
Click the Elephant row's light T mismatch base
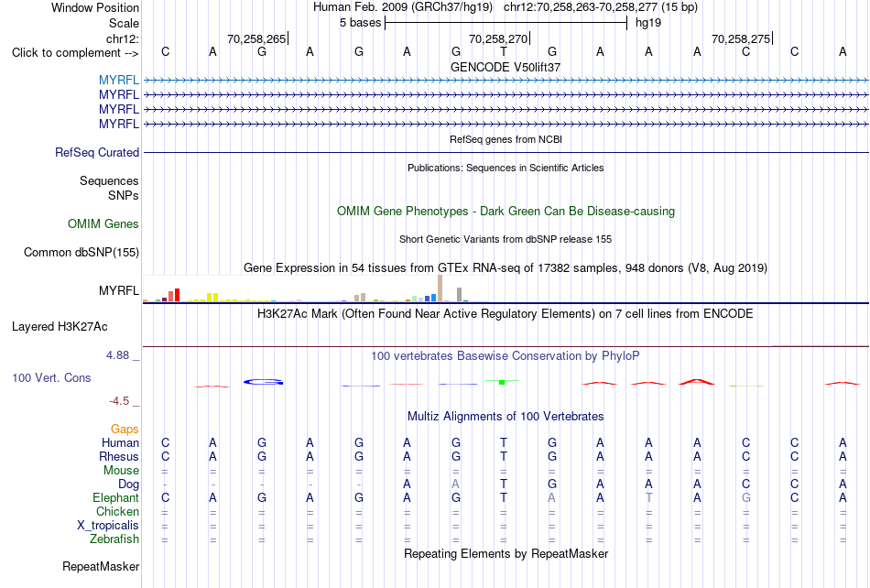[x=648, y=497]
